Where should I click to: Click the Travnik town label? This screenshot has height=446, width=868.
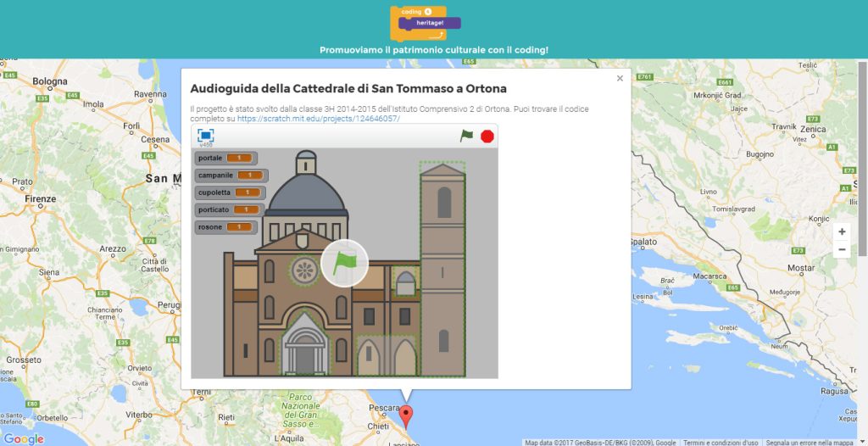(x=784, y=127)
